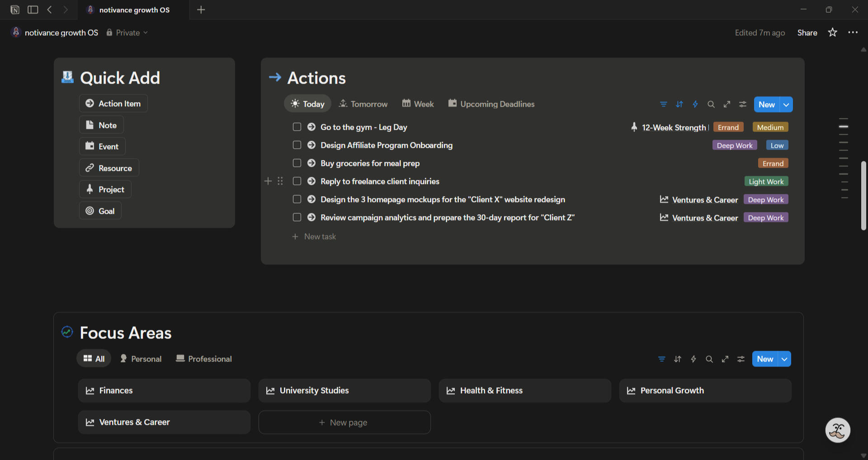This screenshot has width=868, height=460.
Task: Open the sort options for the Actions database
Action: (x=679, y=104)
